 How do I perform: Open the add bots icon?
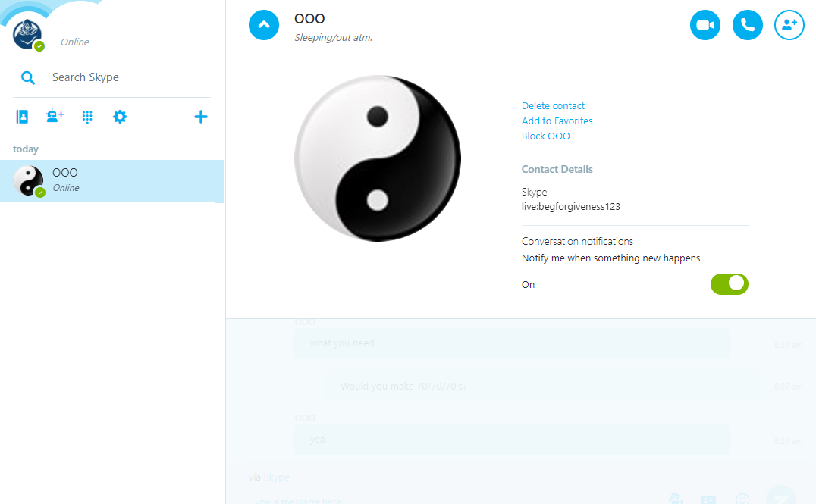55,116
